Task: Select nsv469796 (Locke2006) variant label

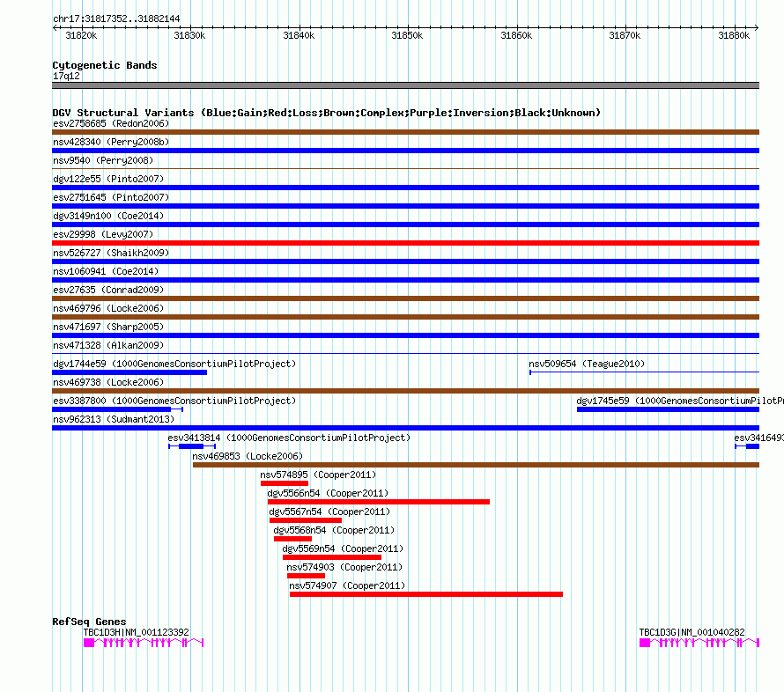Action: tap(108, 308)
